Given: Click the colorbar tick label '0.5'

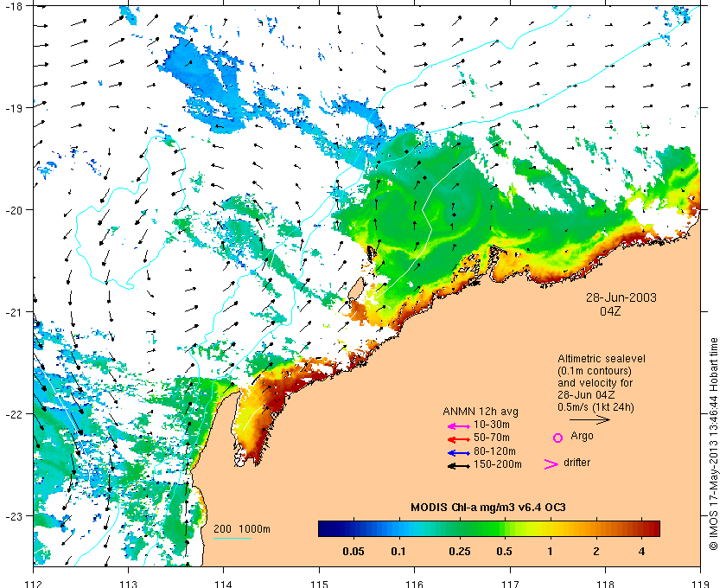Looking at the screenshot, I should (x=505, y=552).
